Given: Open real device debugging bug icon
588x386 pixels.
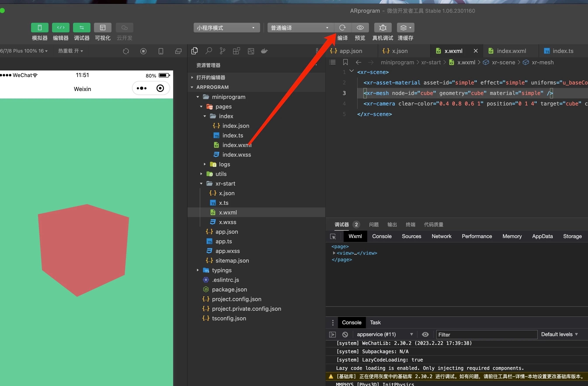Looking at the screenshot, I should (x=383, y=27).
